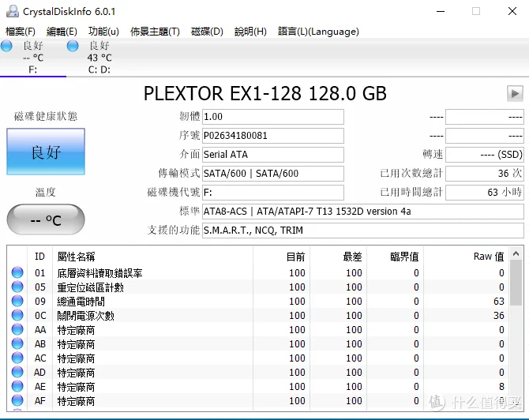The image size is (529, 420).
Task: Click the temperature -- °C indicator
Action: [x=46, y=219]
